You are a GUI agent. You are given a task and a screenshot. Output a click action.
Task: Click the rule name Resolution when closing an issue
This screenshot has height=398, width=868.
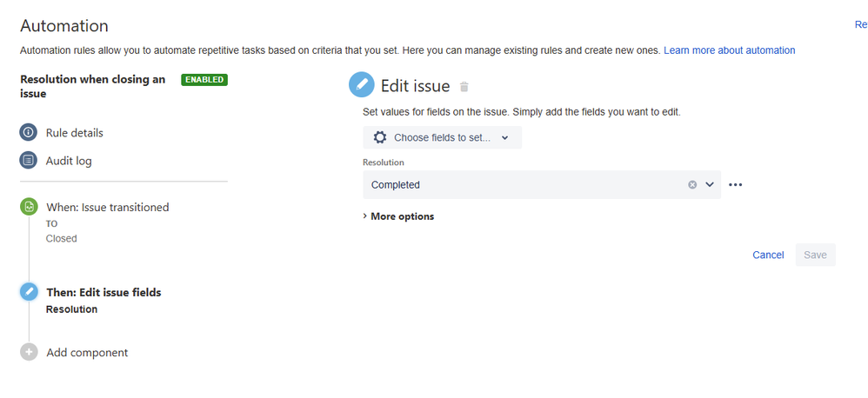pyautogui.click(x=92, y=86)
